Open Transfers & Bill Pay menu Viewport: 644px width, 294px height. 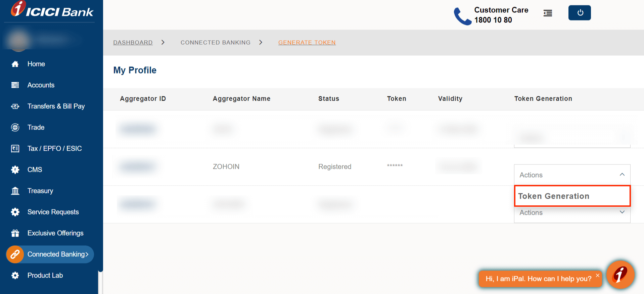56,106
